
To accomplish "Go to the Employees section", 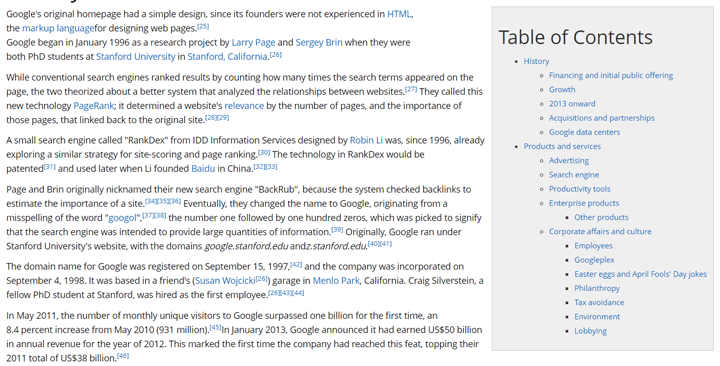I will click(x=593, y=247).
